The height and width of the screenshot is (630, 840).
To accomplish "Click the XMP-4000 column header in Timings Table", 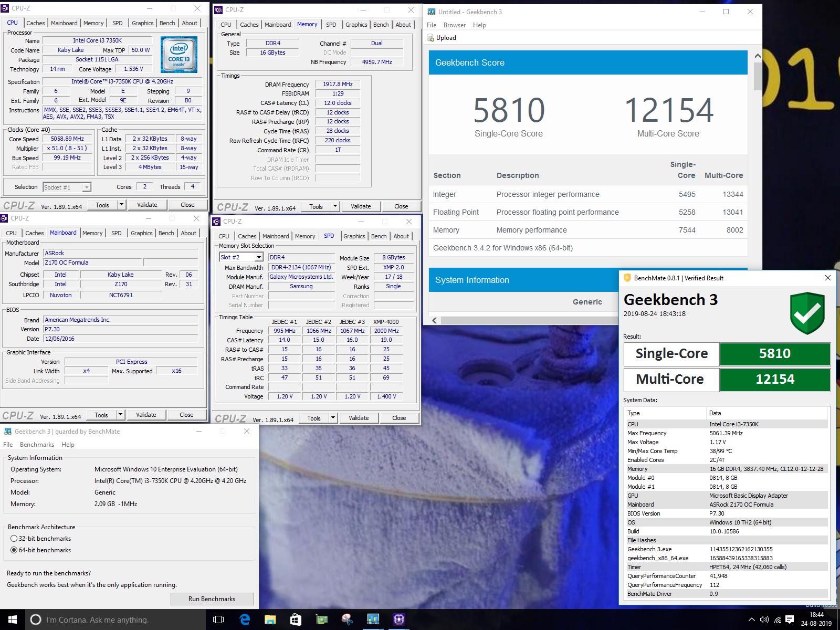I will pyautogui.click(x=386, y=322).
